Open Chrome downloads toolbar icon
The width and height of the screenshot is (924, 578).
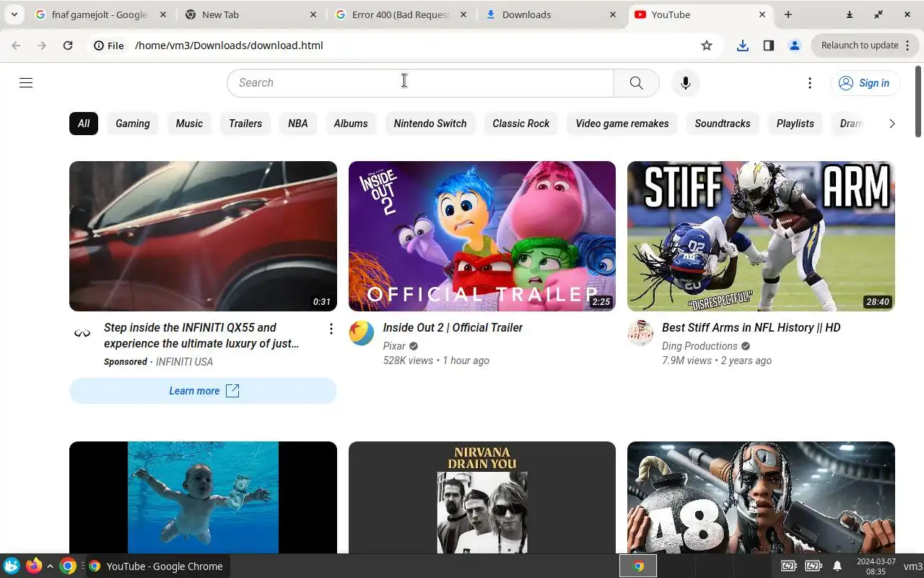point(742,46)
